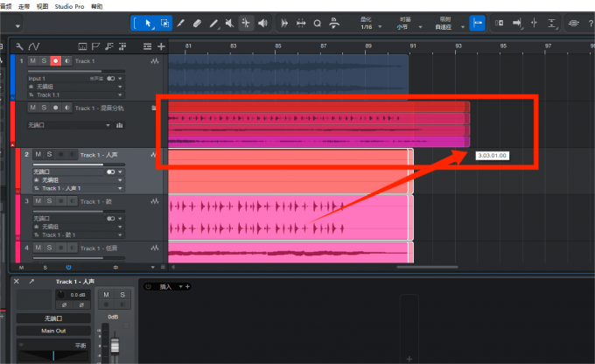The width and height of the screenshot is (595, 364).
Task: Mute Track 1 with its M button
Action: point(33,60)
